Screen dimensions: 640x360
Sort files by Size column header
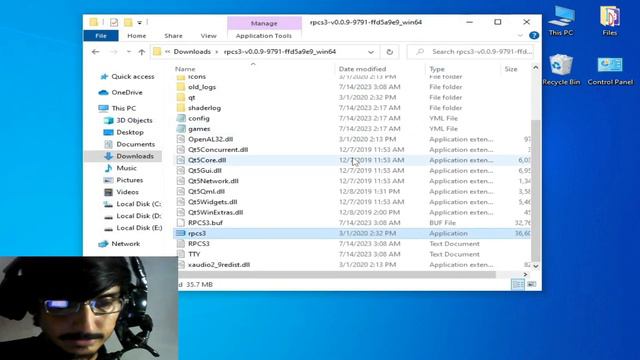[x=511, y=69]
